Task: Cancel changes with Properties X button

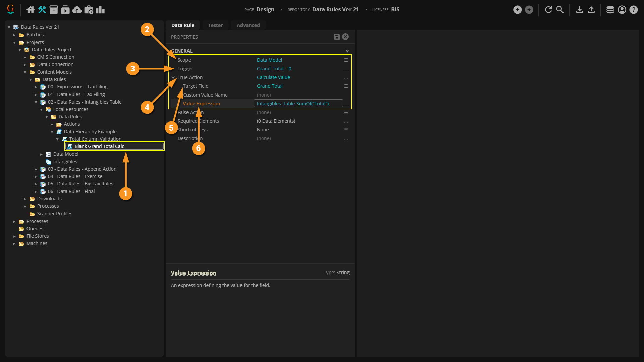Action: 345,37
